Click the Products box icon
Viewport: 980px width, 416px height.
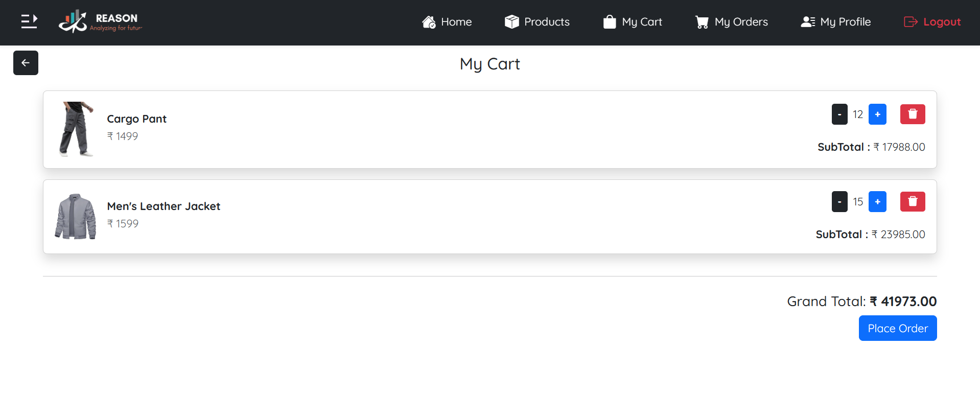tap(511, 22)
